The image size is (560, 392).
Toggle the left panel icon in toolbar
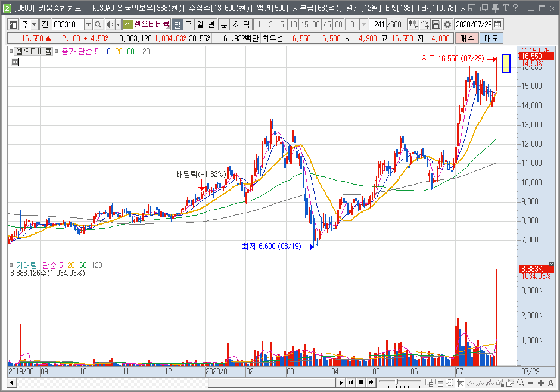pyautogui.click(x=13, y=24)
